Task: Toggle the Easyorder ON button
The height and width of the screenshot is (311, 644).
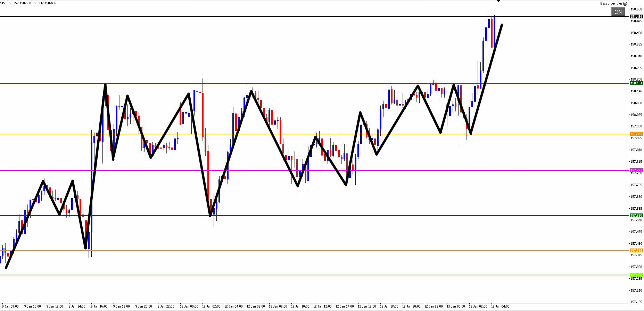Action: click(x=618, y=12)
